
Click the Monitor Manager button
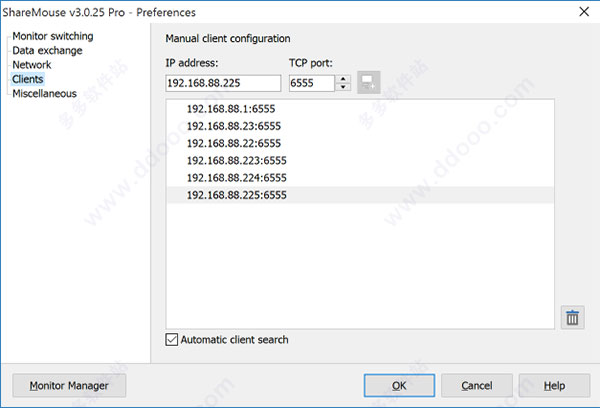coord(69,385)
